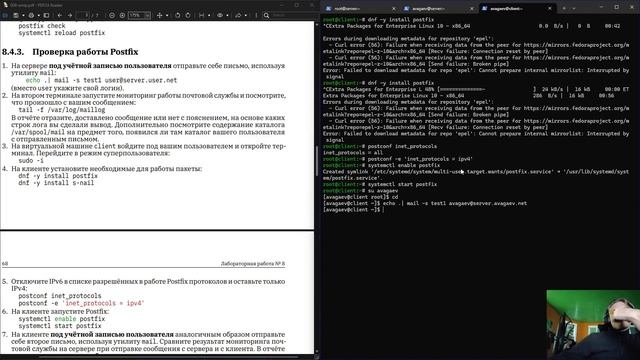Click the terminal 'systemctl enable postfix' command
640x360 pixels.
(404, 165)
